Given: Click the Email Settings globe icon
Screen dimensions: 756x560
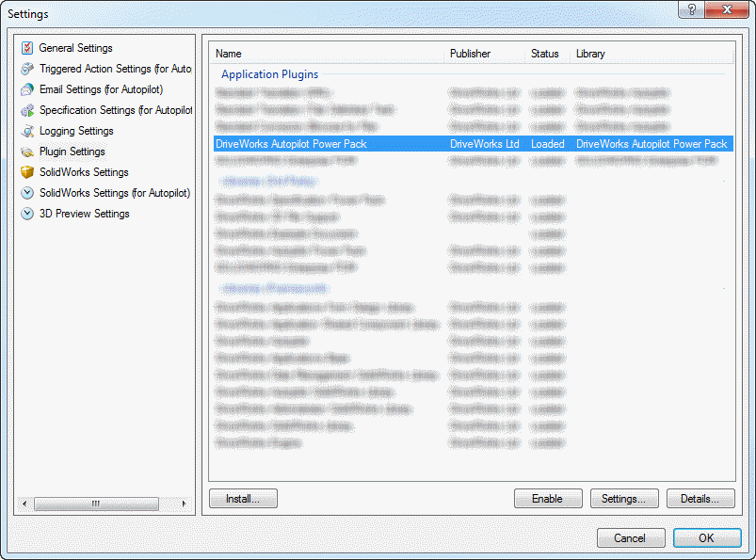Looking at the screenshot, I should click(x=27, y=89).
